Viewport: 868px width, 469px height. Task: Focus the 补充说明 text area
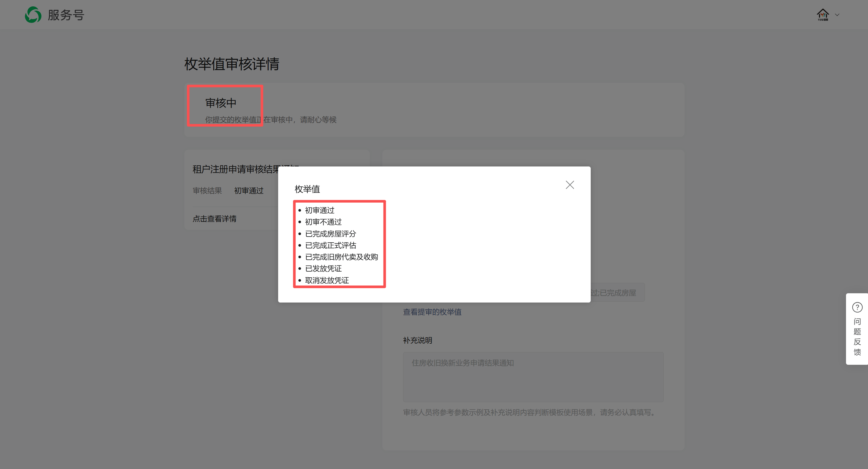(x=533, y=377)
